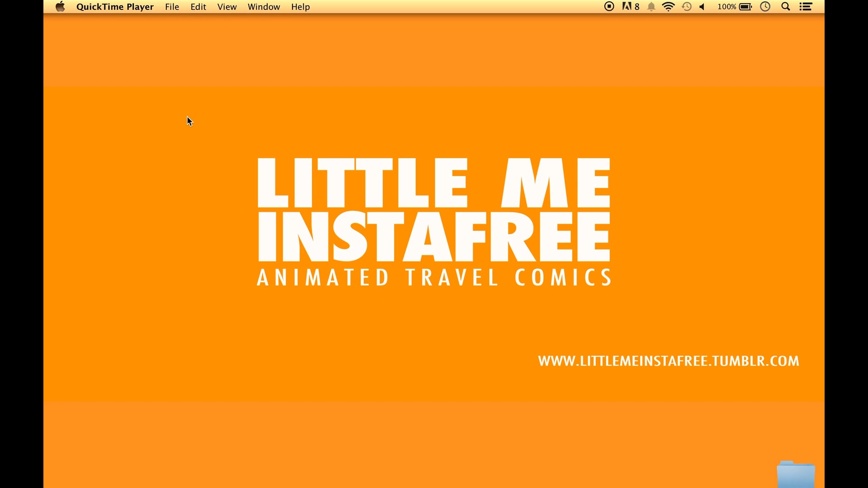Click the clock icon in menu bar
868x488 pixels.
[x=765, y=6]
